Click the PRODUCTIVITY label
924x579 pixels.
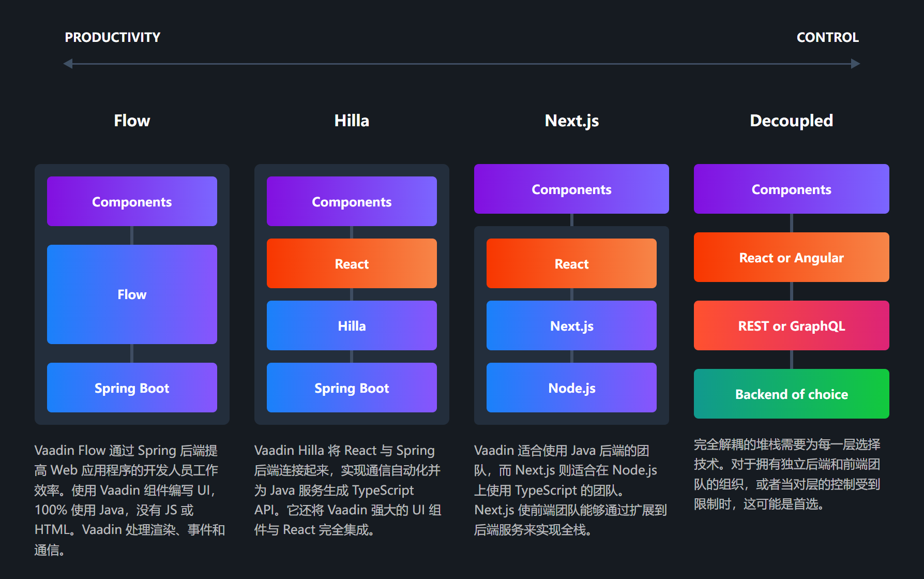coord(112,37)
